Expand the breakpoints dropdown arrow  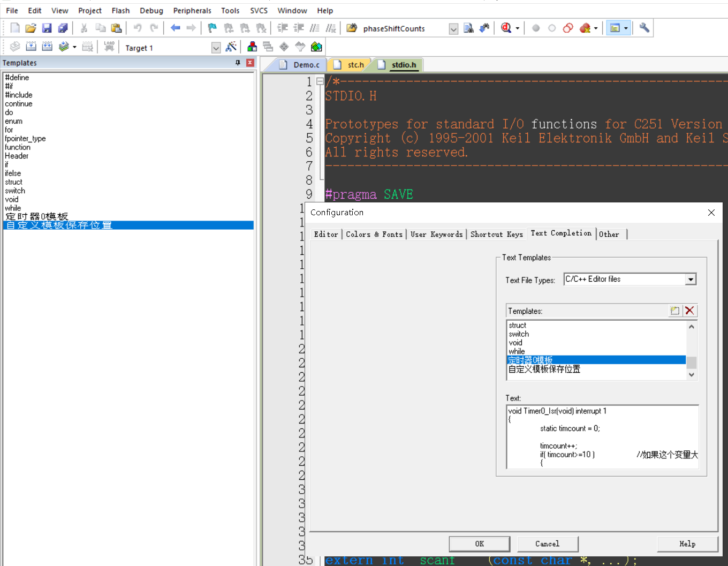point(596,28)
